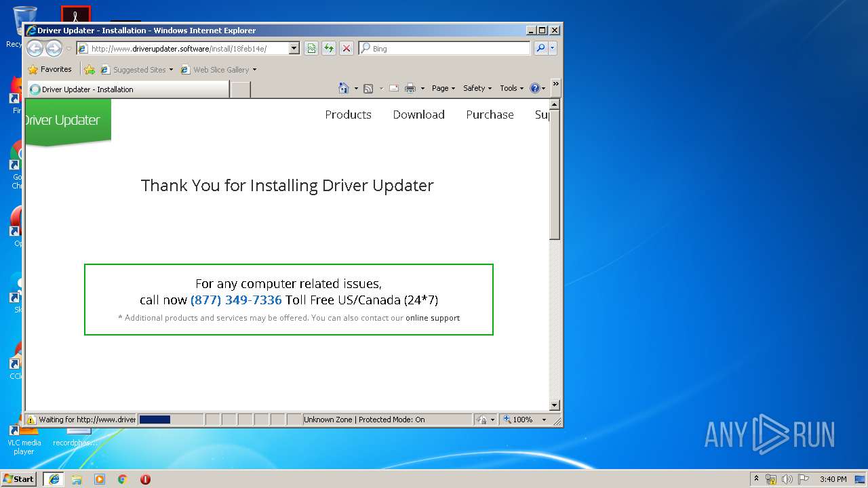868x488 pixels.
Task: Show hidden tray icons arrow
Action: pos(756,479)
